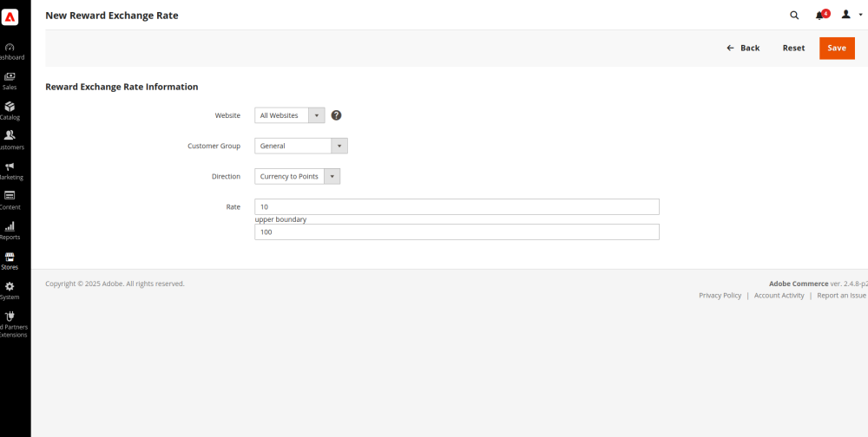Viewport: 868px width, 437px height.
Task: Click the Reset button
Action: [x=793, y=49]
